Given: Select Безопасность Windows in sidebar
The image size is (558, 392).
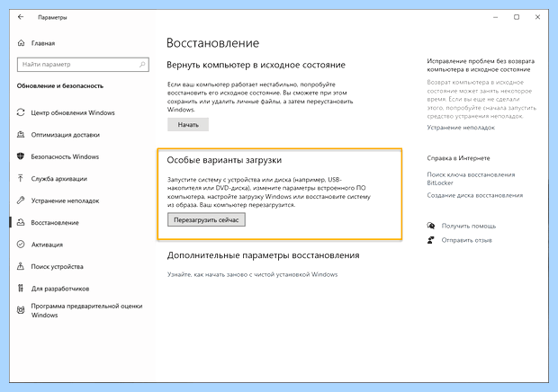Looking at the screenshot, I should click(x=65, y=156).
